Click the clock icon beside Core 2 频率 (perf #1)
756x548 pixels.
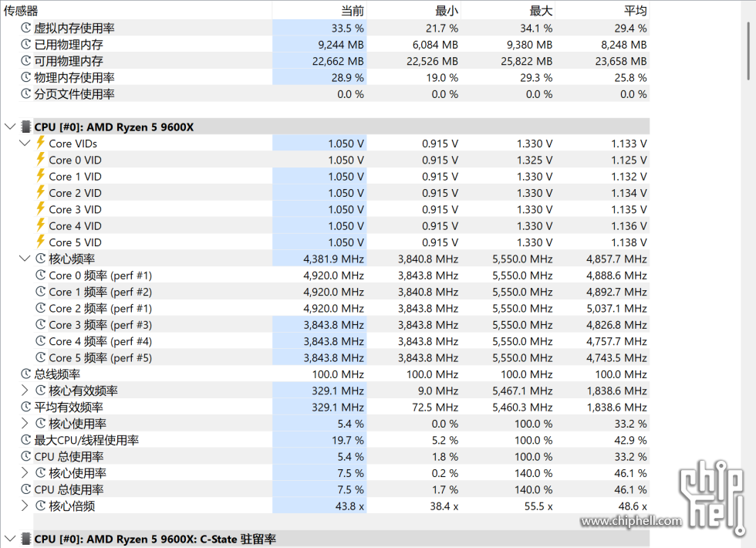pos(41,308)
